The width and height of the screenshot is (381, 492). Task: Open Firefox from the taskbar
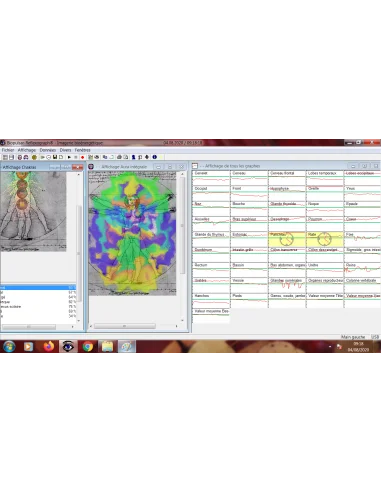coord(49,346)
